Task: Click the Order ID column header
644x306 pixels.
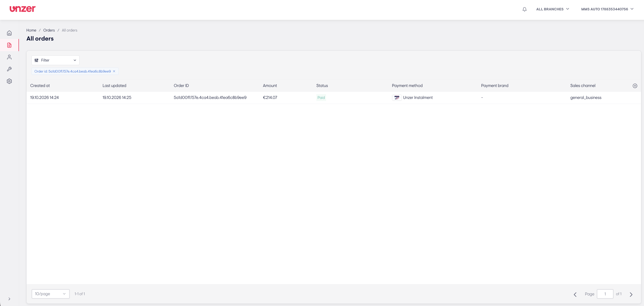Action: tap(181, 86)
